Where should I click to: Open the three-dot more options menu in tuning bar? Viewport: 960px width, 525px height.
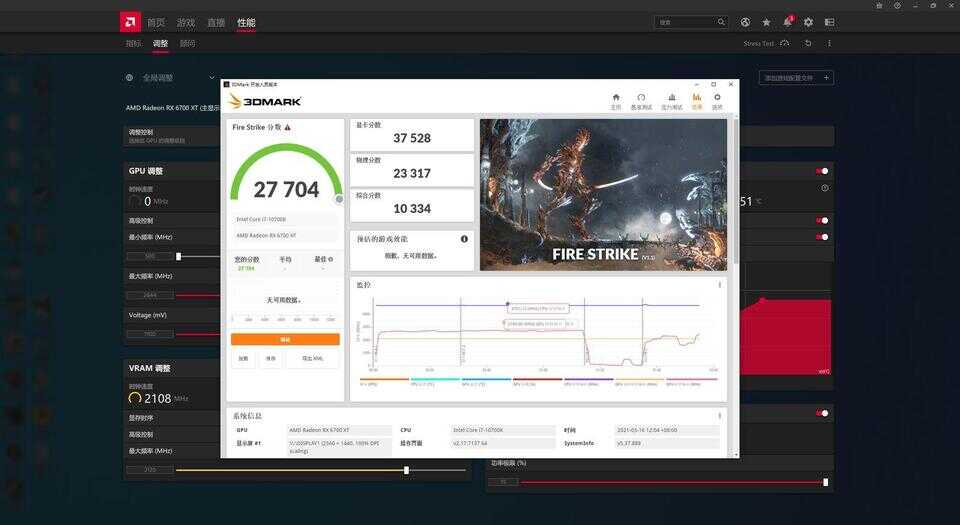(x=830, y=43)
